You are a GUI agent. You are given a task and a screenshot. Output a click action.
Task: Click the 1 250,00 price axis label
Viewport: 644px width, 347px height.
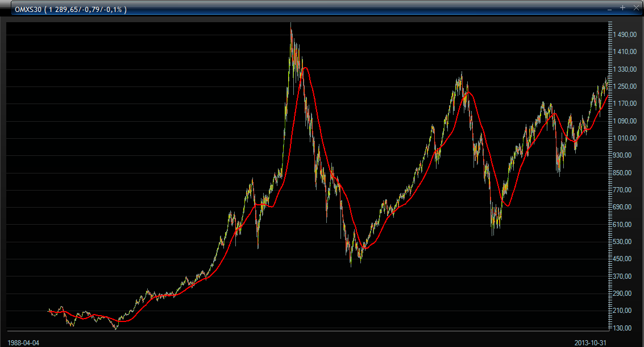(625, 86)
